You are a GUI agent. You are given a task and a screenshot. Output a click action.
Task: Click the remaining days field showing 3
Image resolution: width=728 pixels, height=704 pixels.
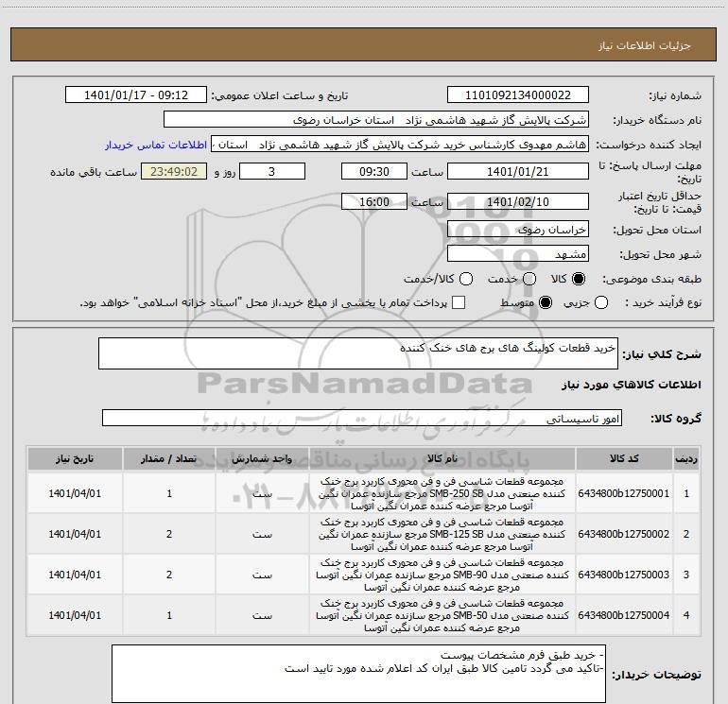click(x=272, y=171)
